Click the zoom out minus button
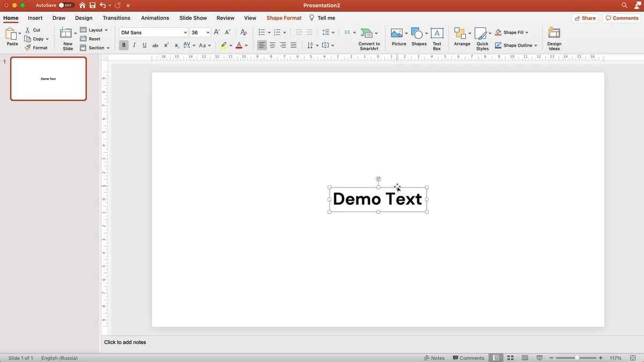Viewport: 644px width, 362px height. tap(551, 358)
